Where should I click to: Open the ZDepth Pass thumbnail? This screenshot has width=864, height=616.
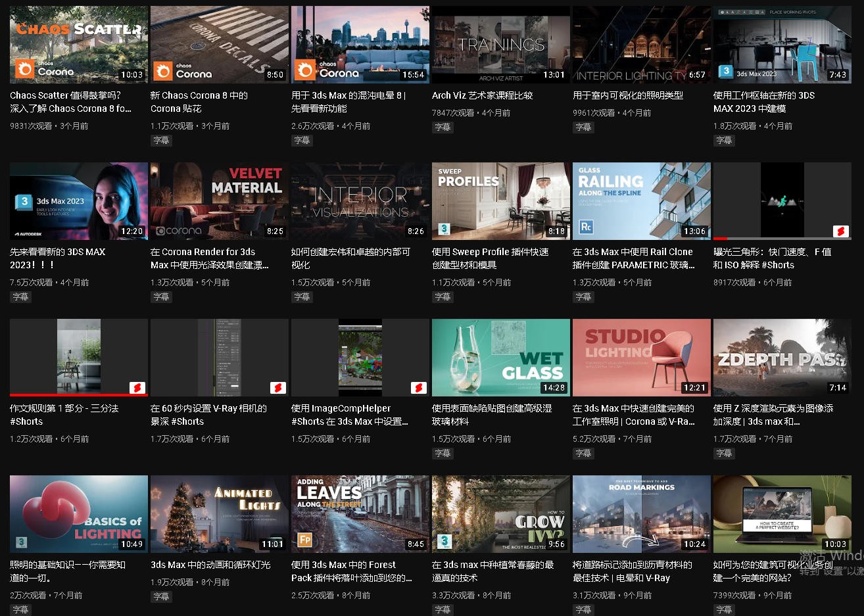(782, 358)
